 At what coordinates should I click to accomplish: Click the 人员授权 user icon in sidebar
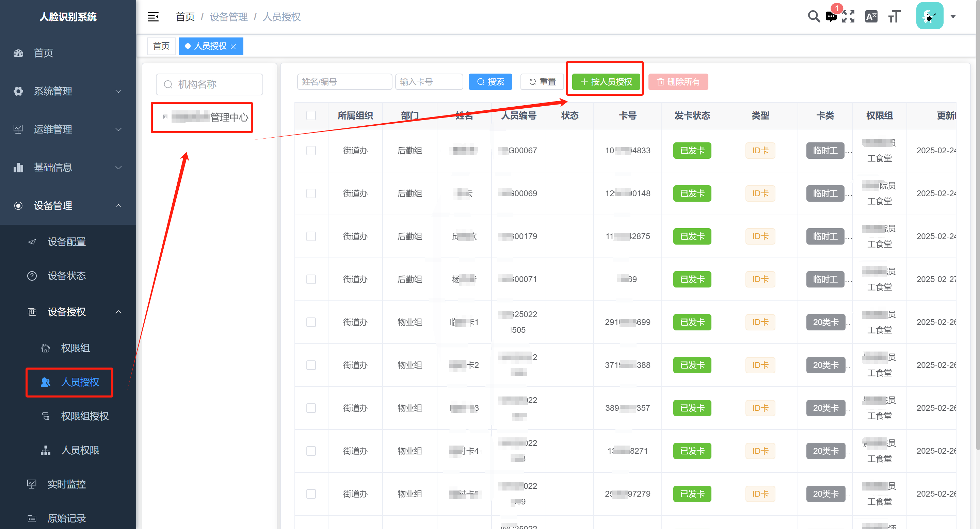pos(46,382)
